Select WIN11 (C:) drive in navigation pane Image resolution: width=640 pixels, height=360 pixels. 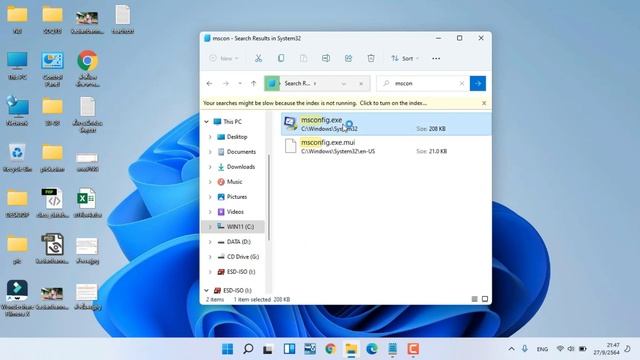click(233, 227)
